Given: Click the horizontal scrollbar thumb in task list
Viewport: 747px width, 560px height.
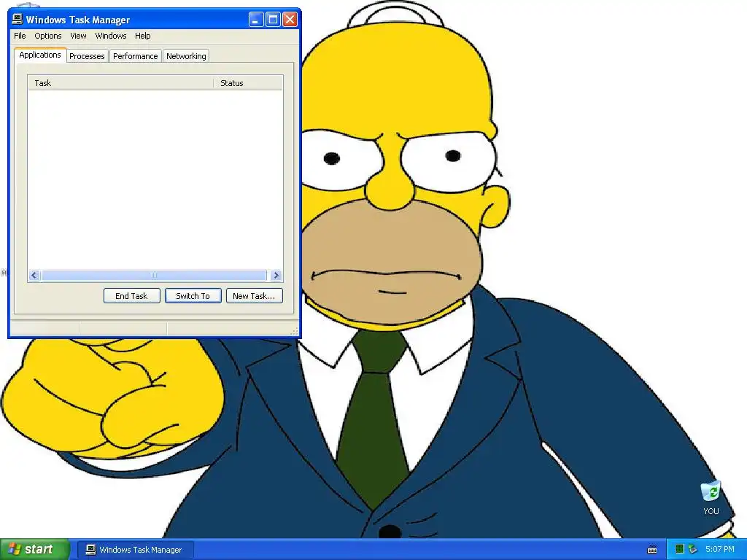Looking at the screenshot, I should [x=153, y=275].
